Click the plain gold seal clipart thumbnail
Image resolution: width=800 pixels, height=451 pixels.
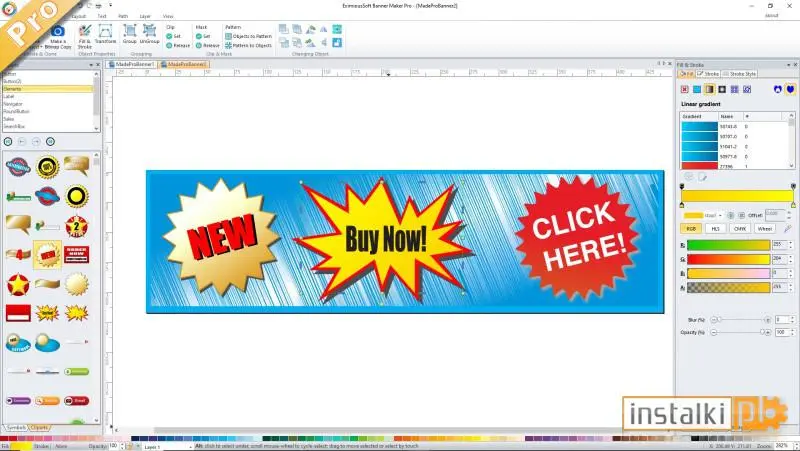tap(77, 284)
